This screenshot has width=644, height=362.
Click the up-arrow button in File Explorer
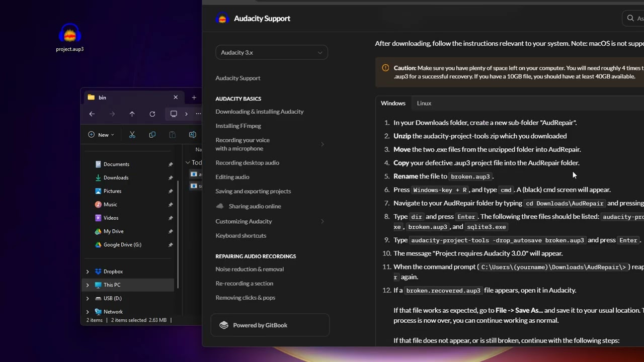point(132,114)
